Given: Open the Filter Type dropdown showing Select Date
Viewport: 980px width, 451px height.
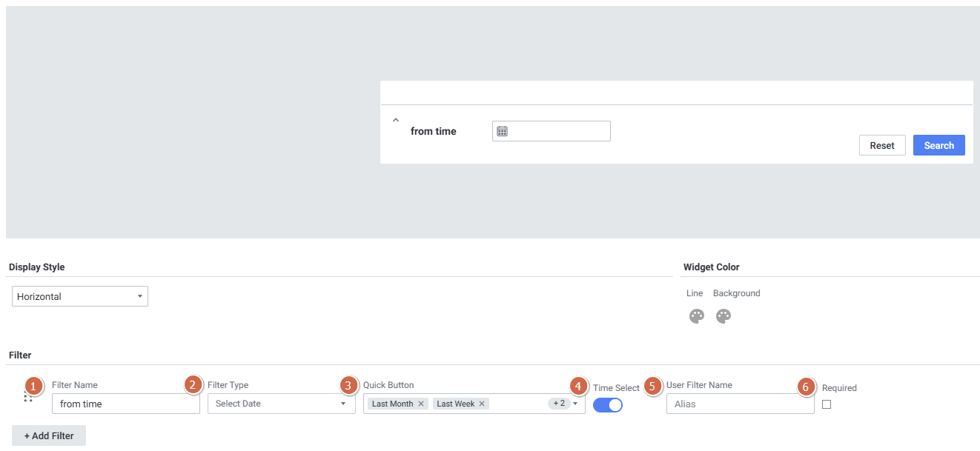Looking at the screenshot, I should (281, 404).
